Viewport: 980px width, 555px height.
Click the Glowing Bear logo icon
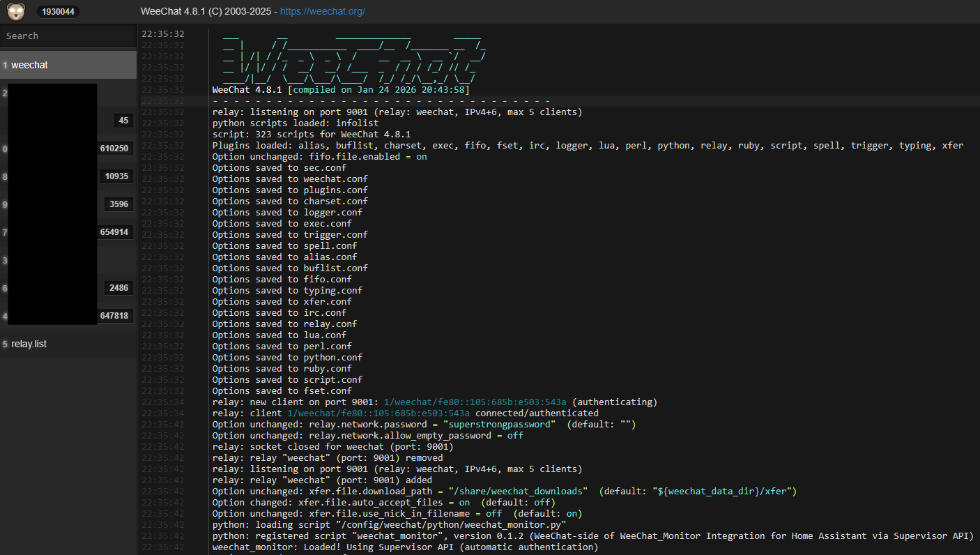click(x=17, y=11)
